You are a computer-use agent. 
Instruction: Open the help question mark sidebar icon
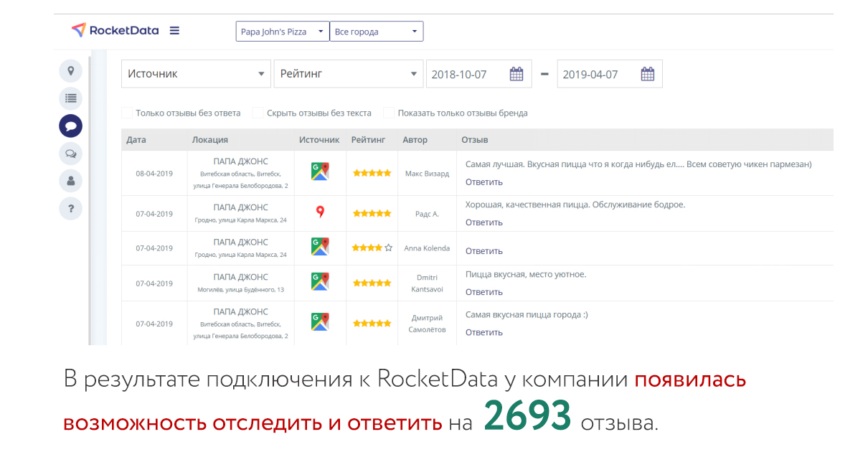(70, 209)
